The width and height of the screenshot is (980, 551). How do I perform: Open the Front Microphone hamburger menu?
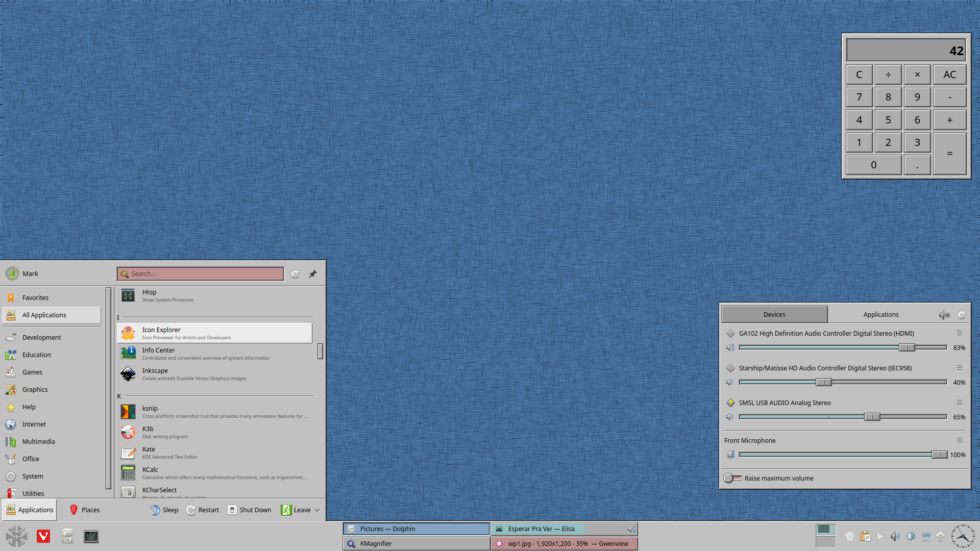(x=960, y=440)
